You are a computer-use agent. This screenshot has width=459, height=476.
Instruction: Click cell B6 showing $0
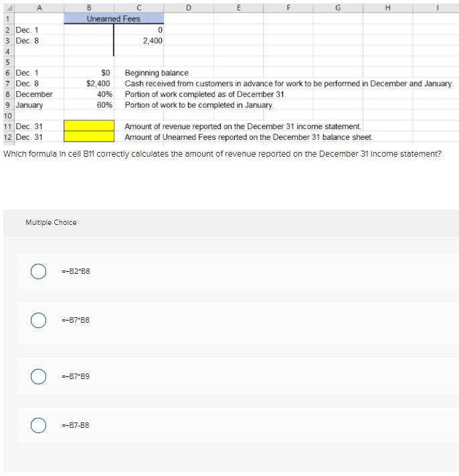coord(89,72)
